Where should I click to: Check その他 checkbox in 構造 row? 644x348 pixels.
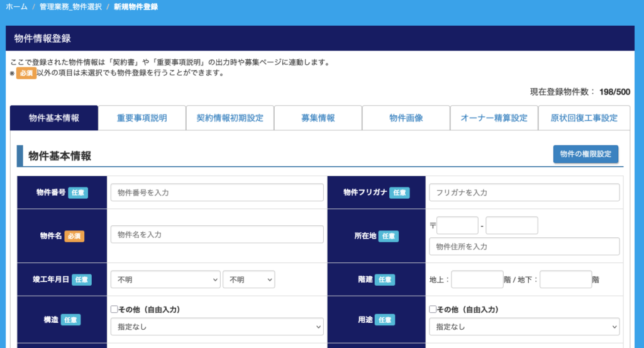[x=114, y=310]
